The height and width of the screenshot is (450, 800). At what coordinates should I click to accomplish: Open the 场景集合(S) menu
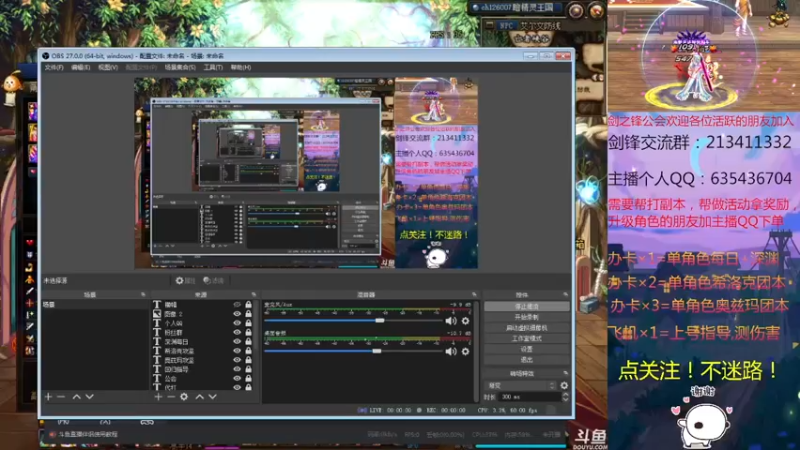180,67
